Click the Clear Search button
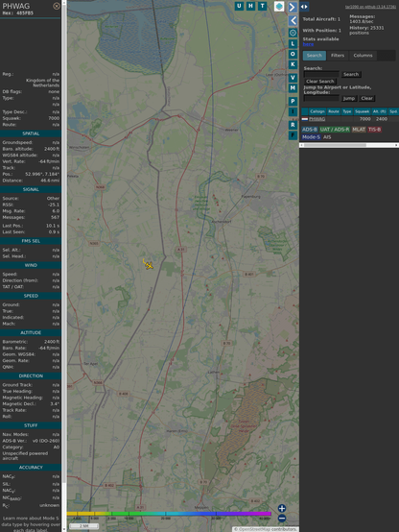The height and width of the screenshot is (532, 399). pos(320,81)
